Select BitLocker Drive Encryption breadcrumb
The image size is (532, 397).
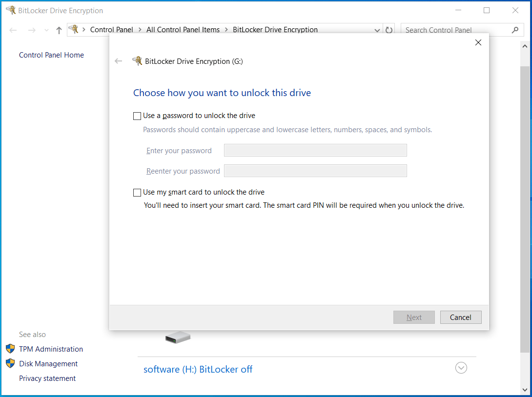click(x=275, y=30)
